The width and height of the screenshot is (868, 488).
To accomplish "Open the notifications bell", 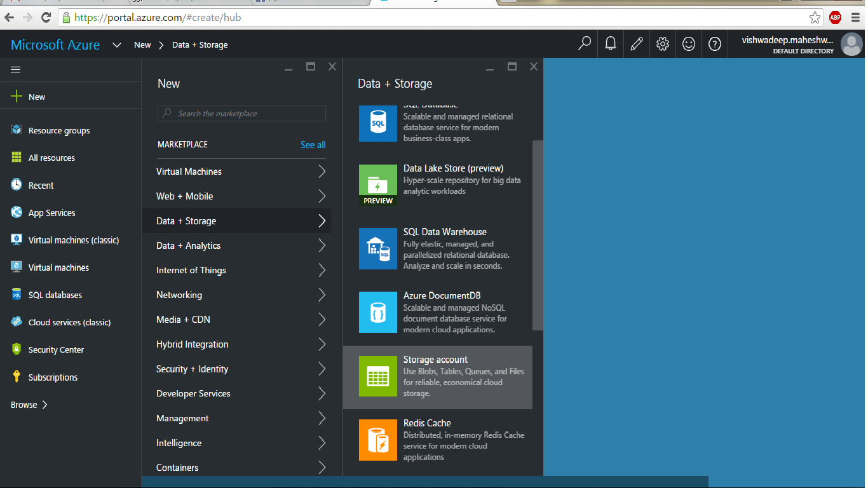I will point(611,44).
